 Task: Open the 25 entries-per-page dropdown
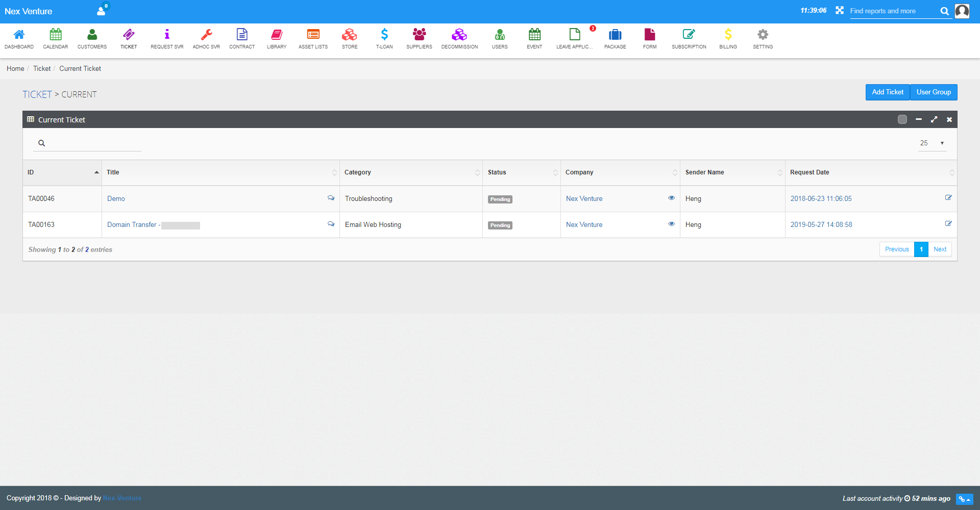coord(932,143)
